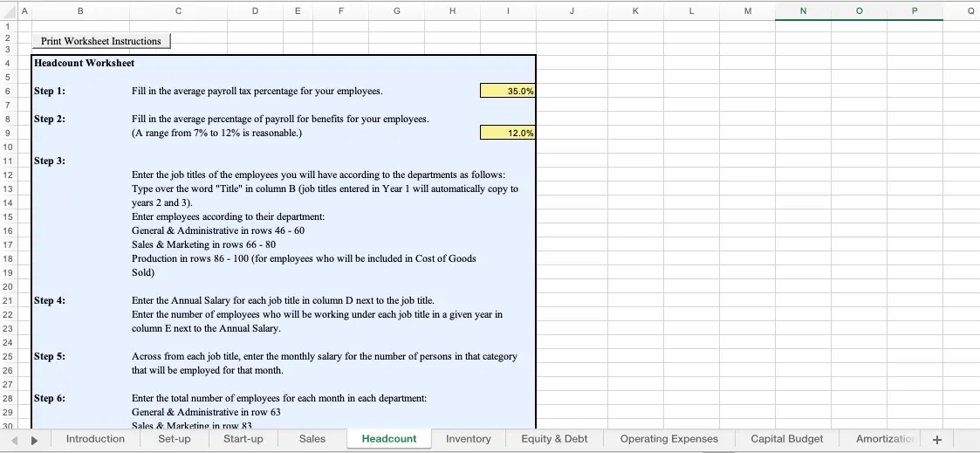Select the yellow 35.0% payroll tax cell
This screenshot has height=453, width=980.
507,91
